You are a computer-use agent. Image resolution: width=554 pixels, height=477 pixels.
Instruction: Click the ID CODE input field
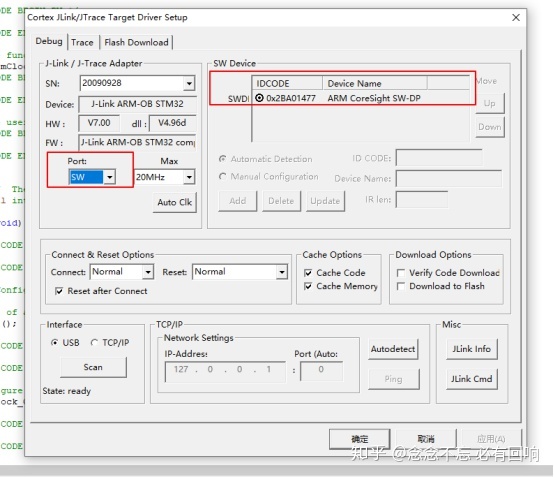(439, 157)
